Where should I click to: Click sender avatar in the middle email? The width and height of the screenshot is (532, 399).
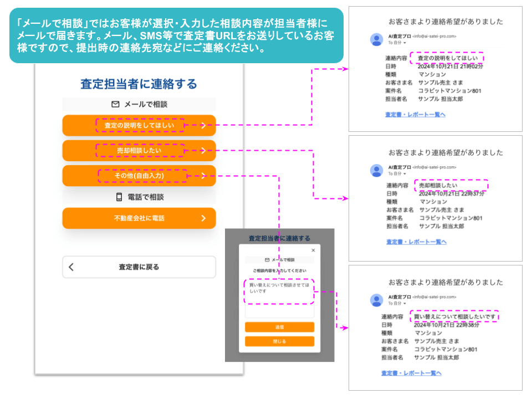[377, 170]
